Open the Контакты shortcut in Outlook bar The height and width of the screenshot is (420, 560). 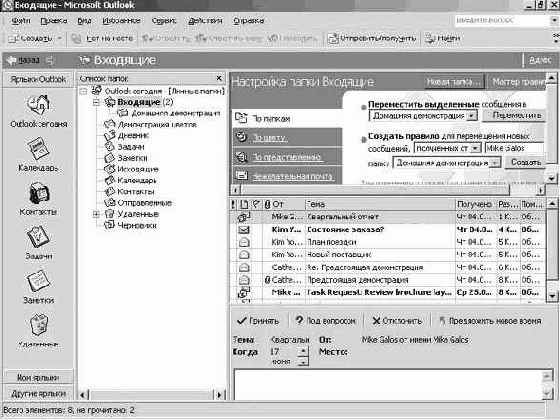(x=38, y=199)
